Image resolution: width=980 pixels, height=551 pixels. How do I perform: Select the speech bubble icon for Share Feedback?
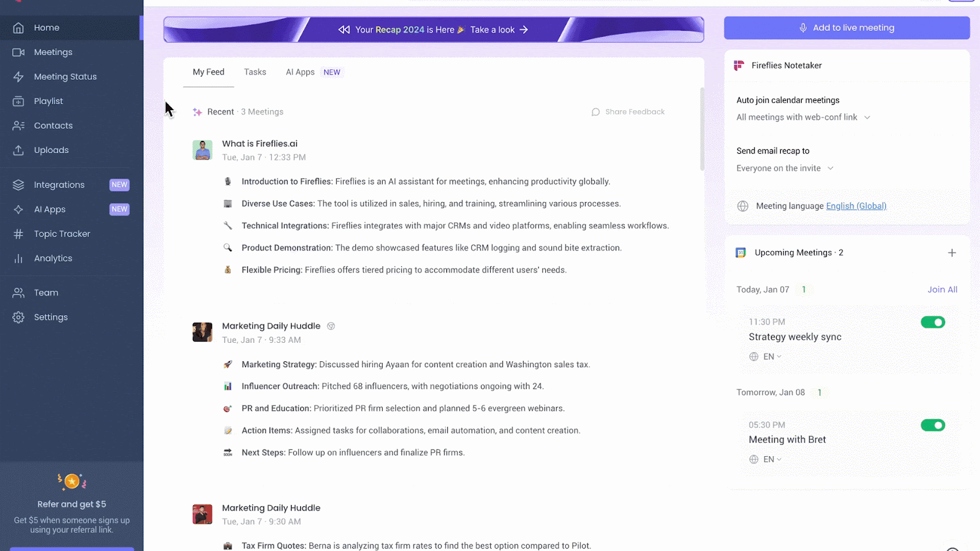point(595,112)
